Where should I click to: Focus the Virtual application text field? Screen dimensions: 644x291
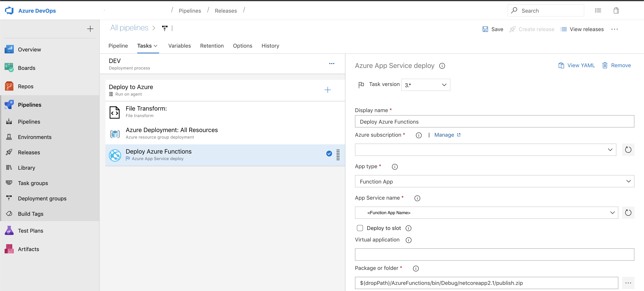point(495,255)
